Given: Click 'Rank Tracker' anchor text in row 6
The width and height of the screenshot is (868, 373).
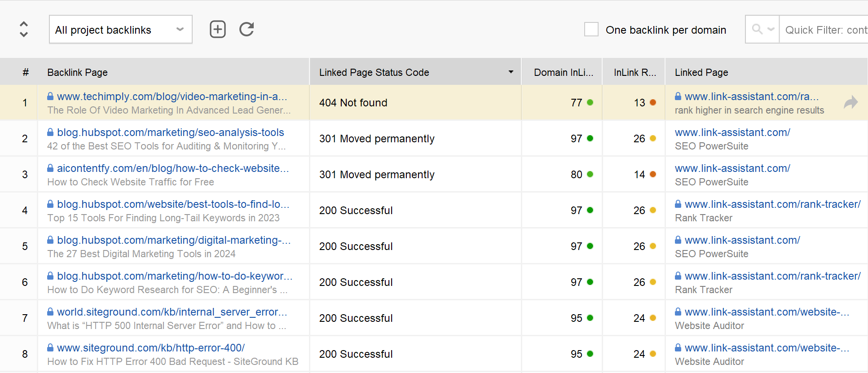Looking at the screenshot, I should click(x=704, y=290).
